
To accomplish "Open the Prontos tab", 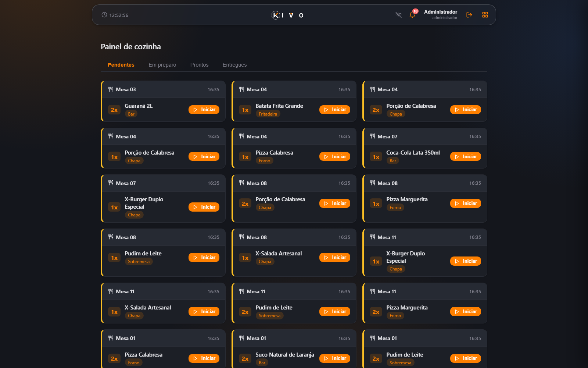I will [199, 65].
